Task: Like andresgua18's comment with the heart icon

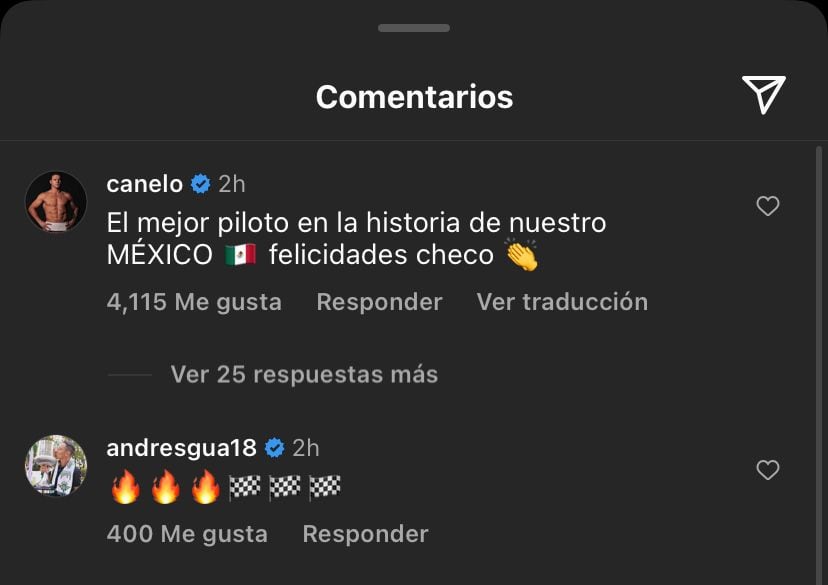Action: pyautogui.click(x=768, y=470)
